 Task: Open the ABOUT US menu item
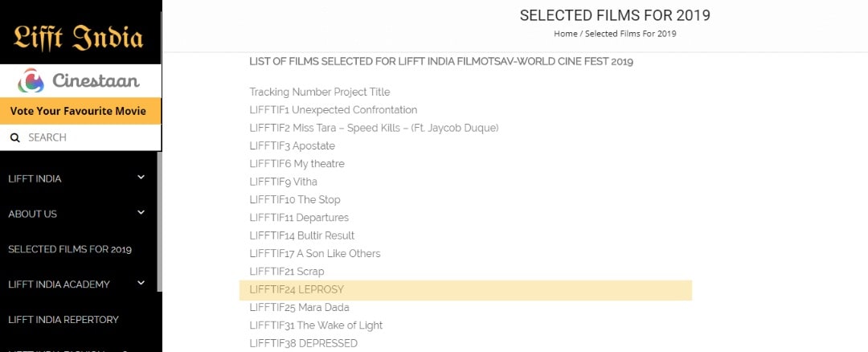point(32,214)
